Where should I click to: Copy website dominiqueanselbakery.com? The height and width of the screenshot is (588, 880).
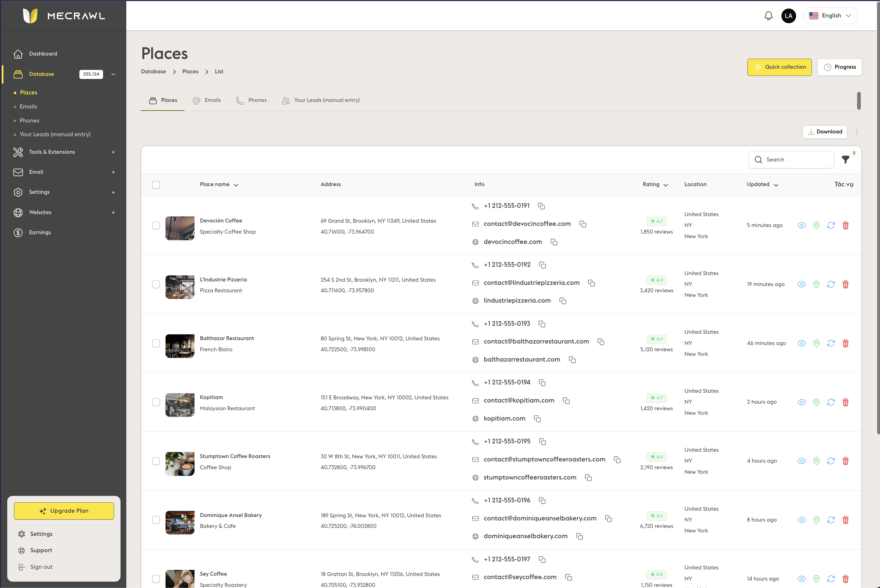coord(580,536)
